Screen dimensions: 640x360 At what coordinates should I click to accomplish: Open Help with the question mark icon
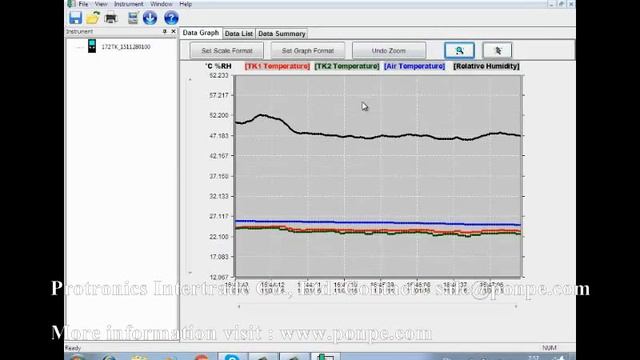(x=171, y=18)
